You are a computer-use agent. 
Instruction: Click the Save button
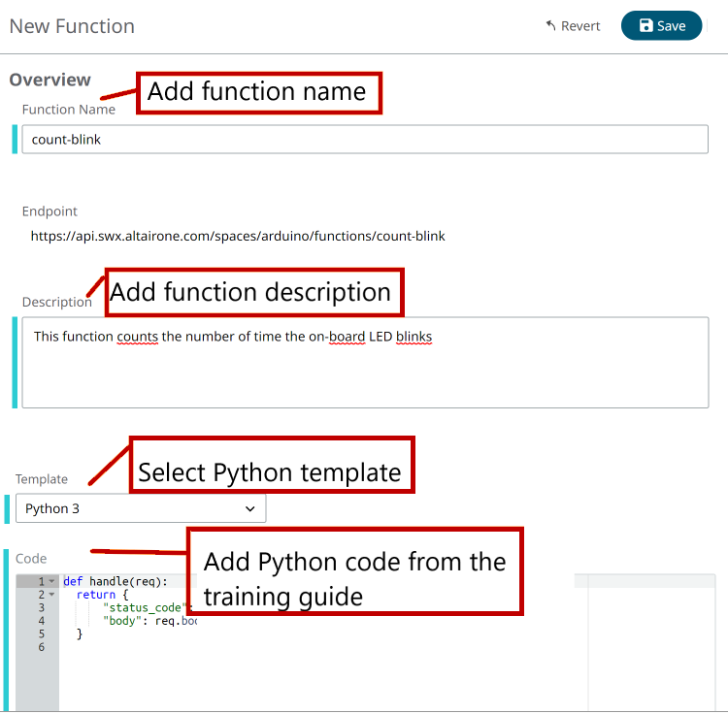[x=661, y=26]
